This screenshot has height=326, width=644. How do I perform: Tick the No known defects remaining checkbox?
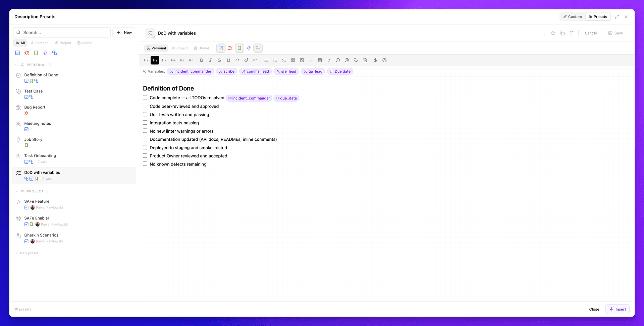[145, 164]
